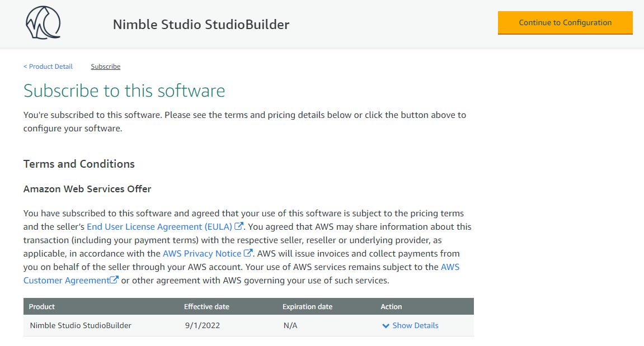The width and height of the screenshot is (644, 346).
Task: Expand Show Details for Nimble Studio StudioBuilder
Action: (410, 325)
